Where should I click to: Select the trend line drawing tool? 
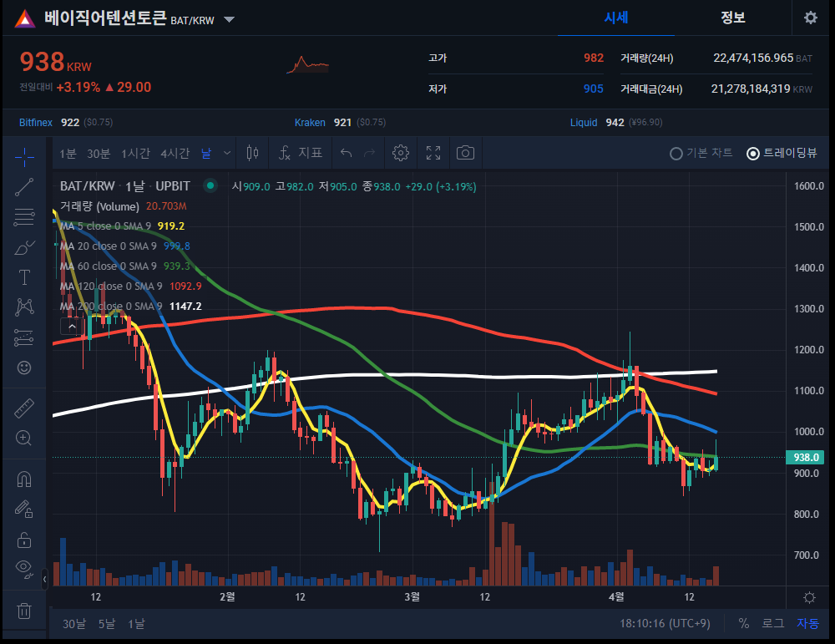[24, 187]
